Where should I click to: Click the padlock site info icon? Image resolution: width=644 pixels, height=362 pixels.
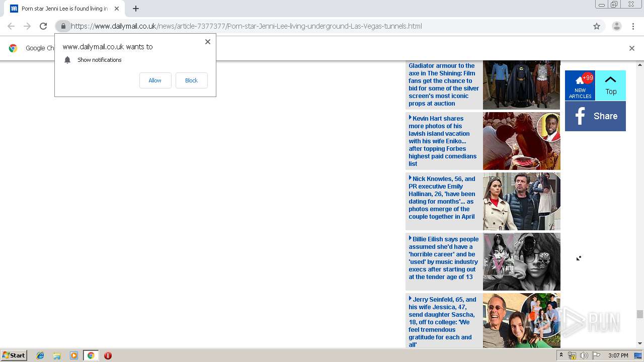(63, 26)
